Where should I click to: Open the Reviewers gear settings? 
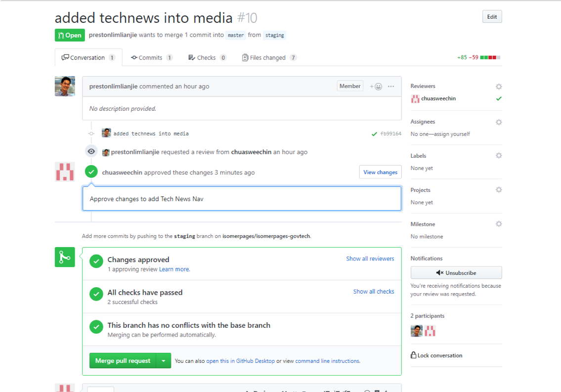click(x=499, y=87)
